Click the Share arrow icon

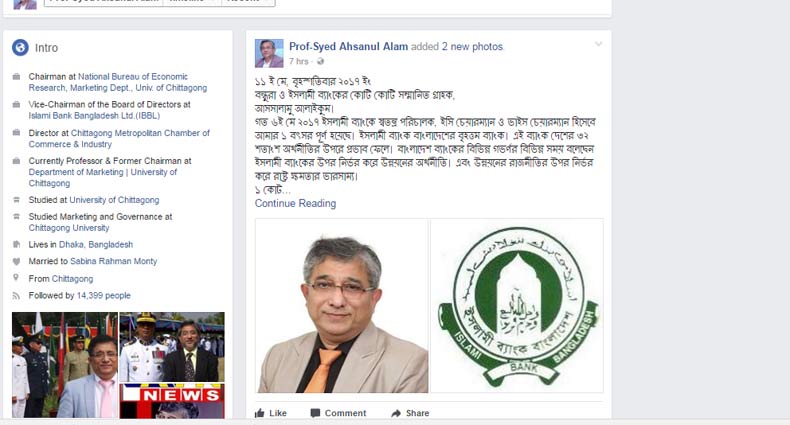[396, 413]
